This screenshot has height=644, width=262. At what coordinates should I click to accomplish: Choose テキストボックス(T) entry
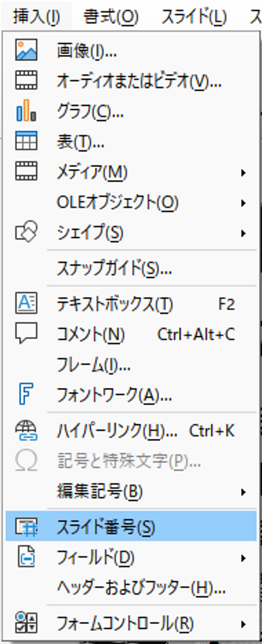[x=131, y=304]
